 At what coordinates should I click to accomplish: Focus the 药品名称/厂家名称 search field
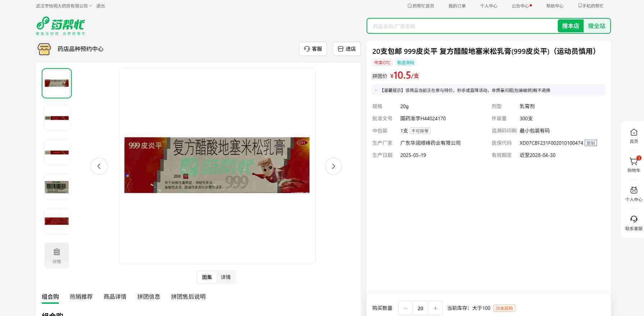click(462, 26)
